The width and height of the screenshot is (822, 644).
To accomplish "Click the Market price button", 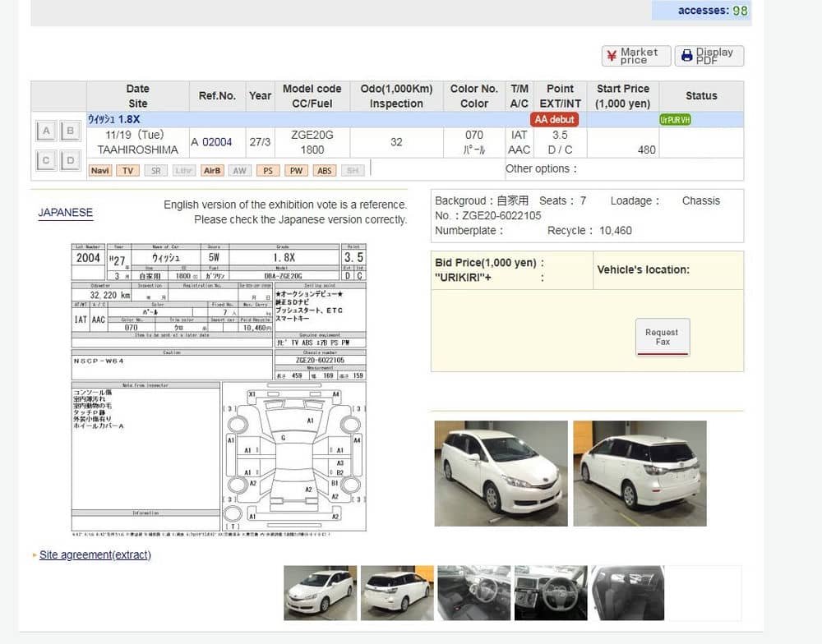I will tap(635, 56).
